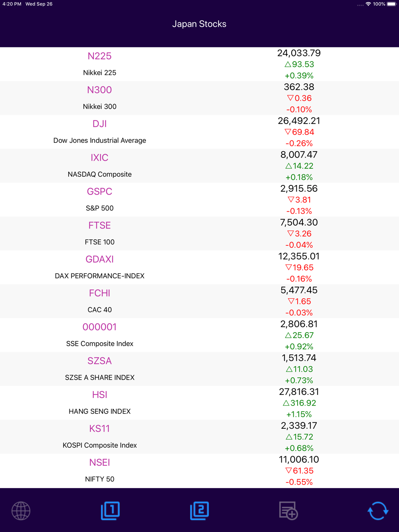Select the Dow Jones Industrial Average row
Image resolution: width=399 pixels, height=532 pixels.
[199, 132]
